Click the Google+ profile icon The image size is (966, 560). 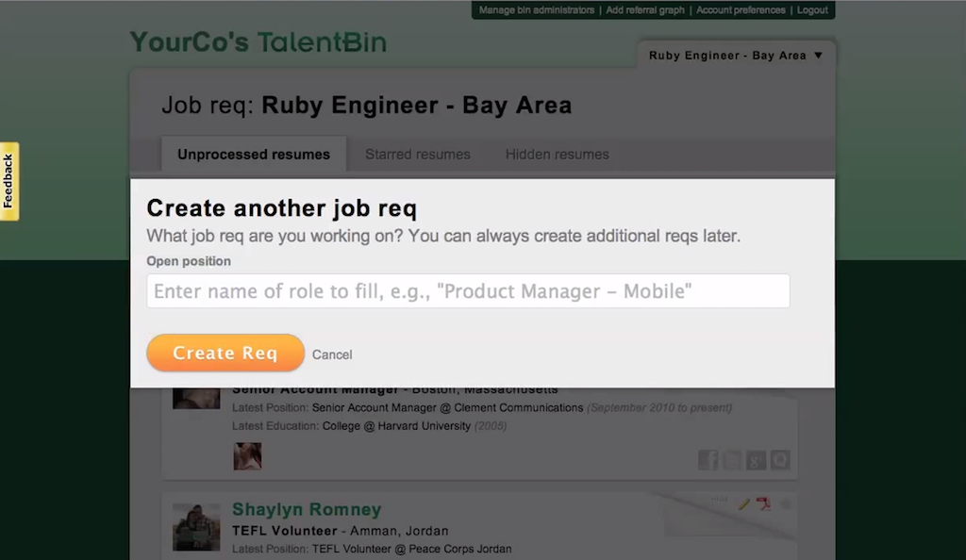click(x=756, y=459)
